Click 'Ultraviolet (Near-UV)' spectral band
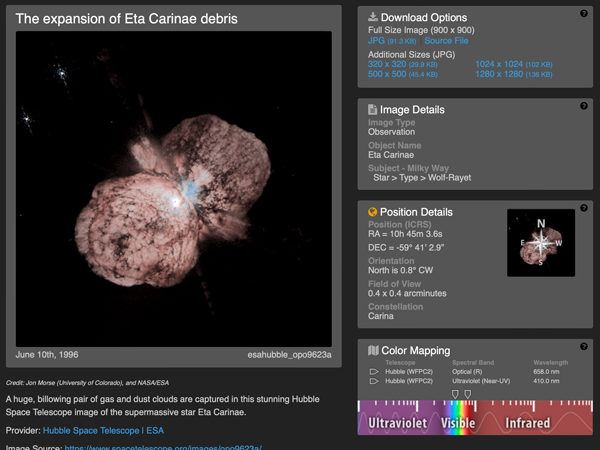The width and height of the screenshot is (600, 450). (x=481, y=381)
